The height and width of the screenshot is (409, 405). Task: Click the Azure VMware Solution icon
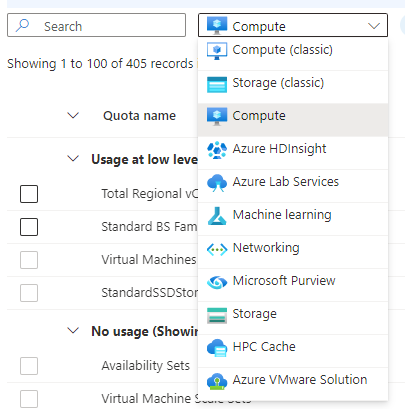point(217,381)
